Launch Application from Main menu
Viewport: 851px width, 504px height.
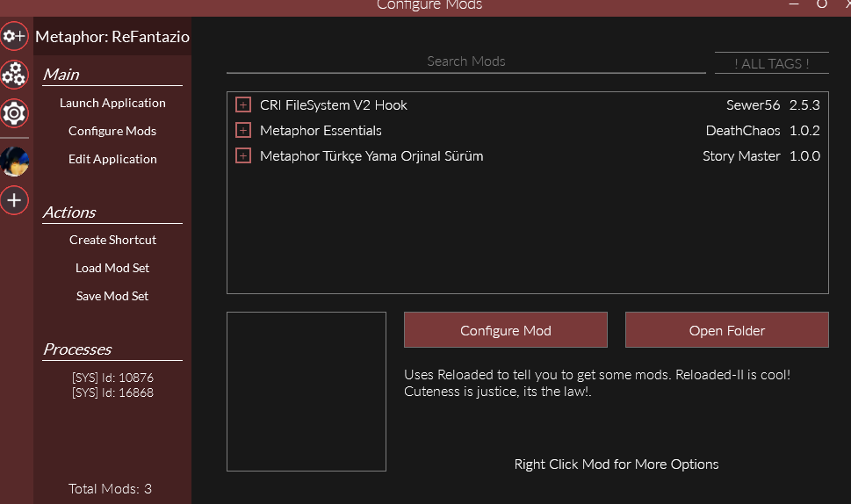(x=112, y=103)
